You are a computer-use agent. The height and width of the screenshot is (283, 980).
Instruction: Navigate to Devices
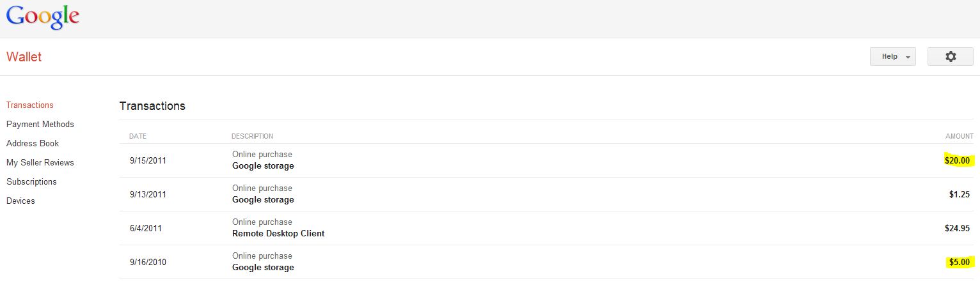[20, 201]
